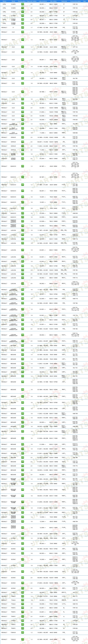Screen dimensions: 88x644
Task: Click the Oznaczenie silnika column header
Action: 75,1
